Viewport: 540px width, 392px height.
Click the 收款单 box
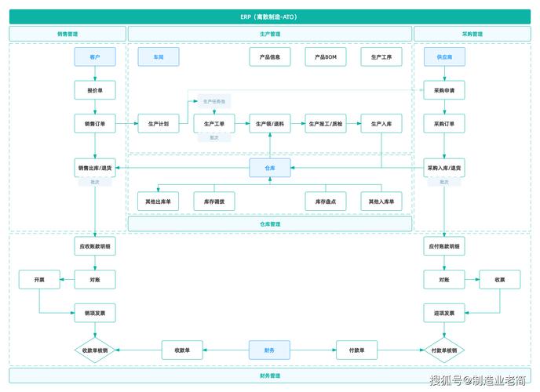point(182,350)
